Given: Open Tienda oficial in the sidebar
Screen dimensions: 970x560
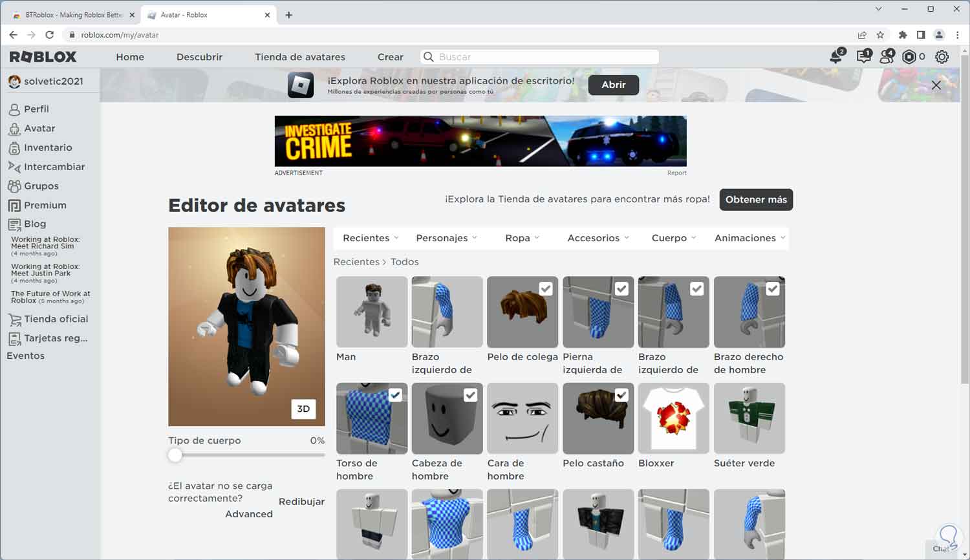Looking at the screenshot, I should tap(56, 319).
